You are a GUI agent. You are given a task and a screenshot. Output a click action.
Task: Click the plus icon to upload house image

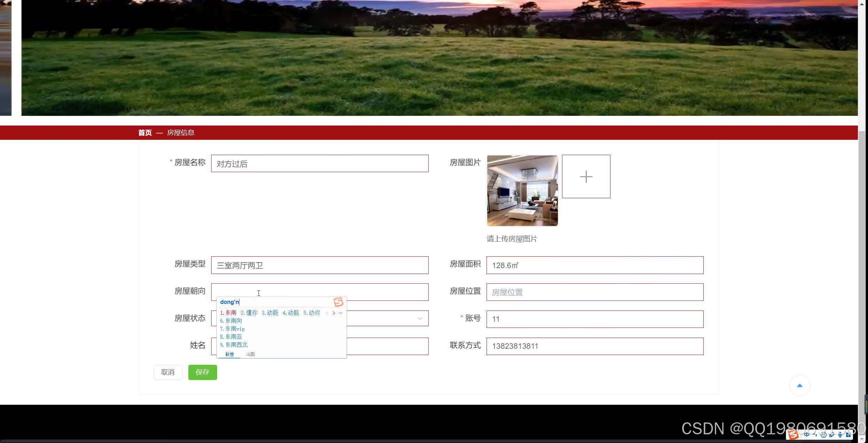coord(586,177)
